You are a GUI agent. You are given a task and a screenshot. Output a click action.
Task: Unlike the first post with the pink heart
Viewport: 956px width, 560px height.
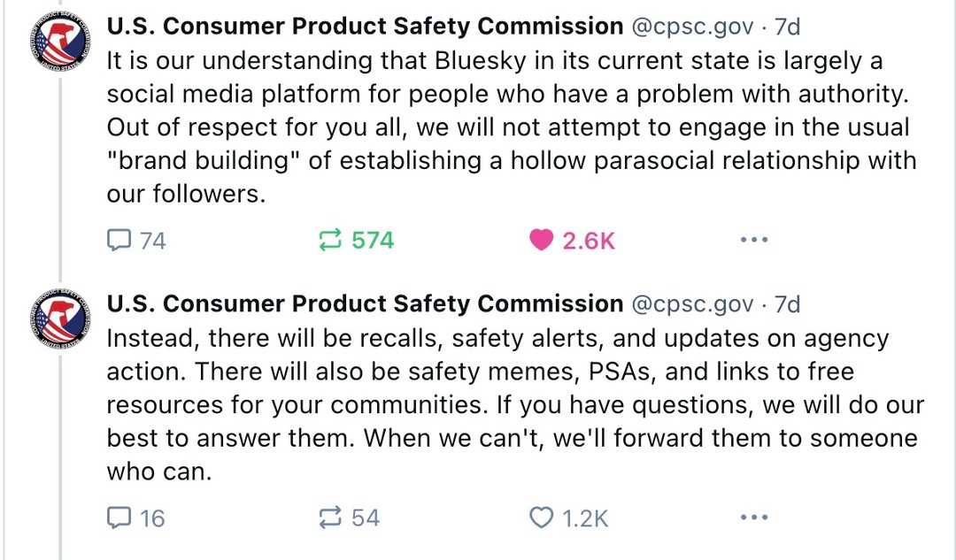coord(541,240)
